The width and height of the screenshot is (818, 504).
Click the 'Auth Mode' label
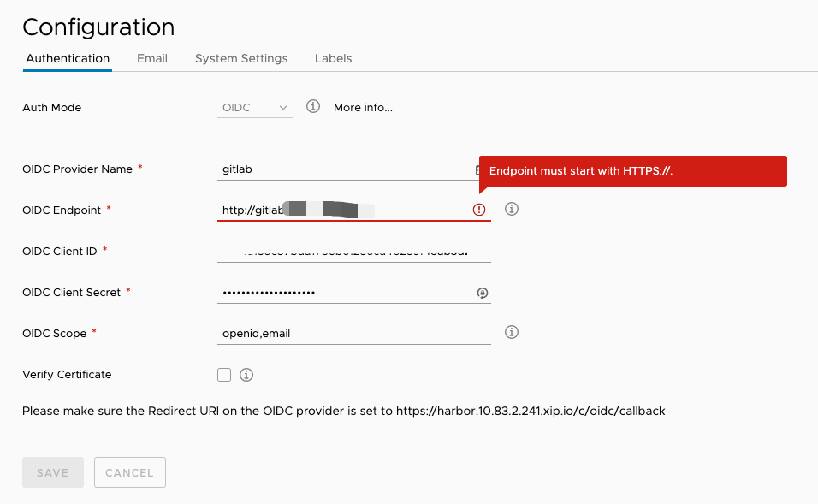tap(51, 108)
